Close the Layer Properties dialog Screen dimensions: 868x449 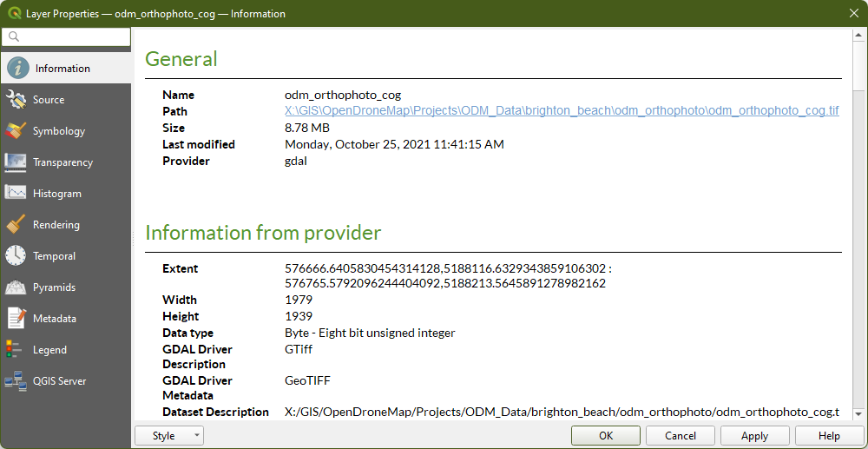click(x=852, y=14)
